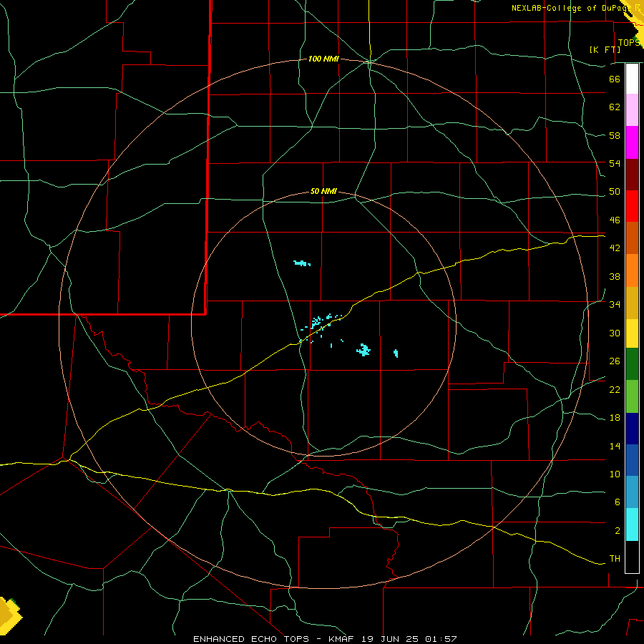Click the '62' scale value
The width and height of the screenshot is (644, 644).
click(615, 107)
